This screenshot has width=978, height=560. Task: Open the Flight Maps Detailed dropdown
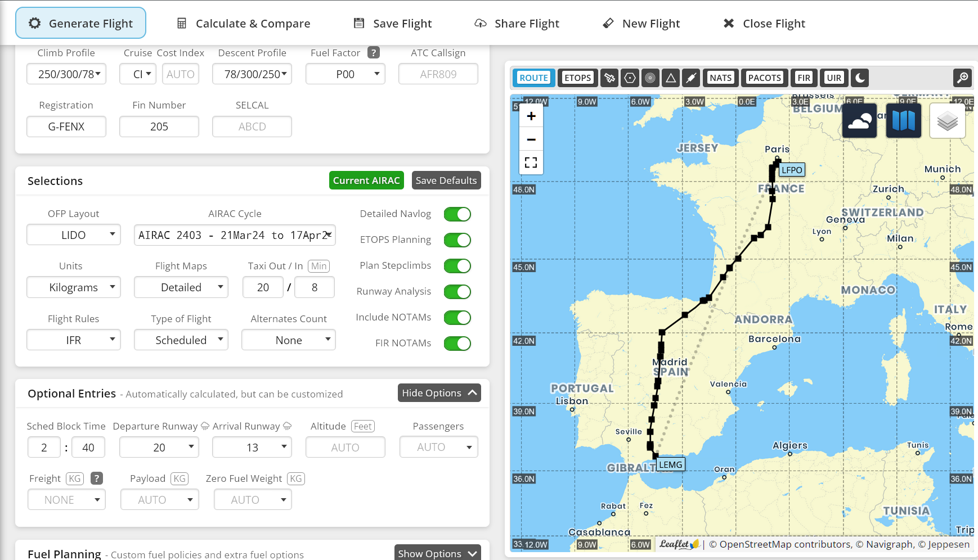181,287
